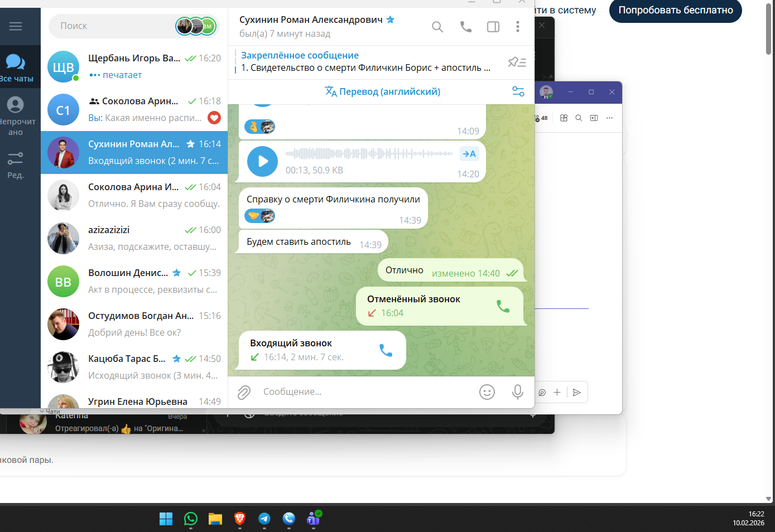Select the Непрочитано folder
Image resolution: width=775 pixels, height=532 pixels.
pos(16,116)
